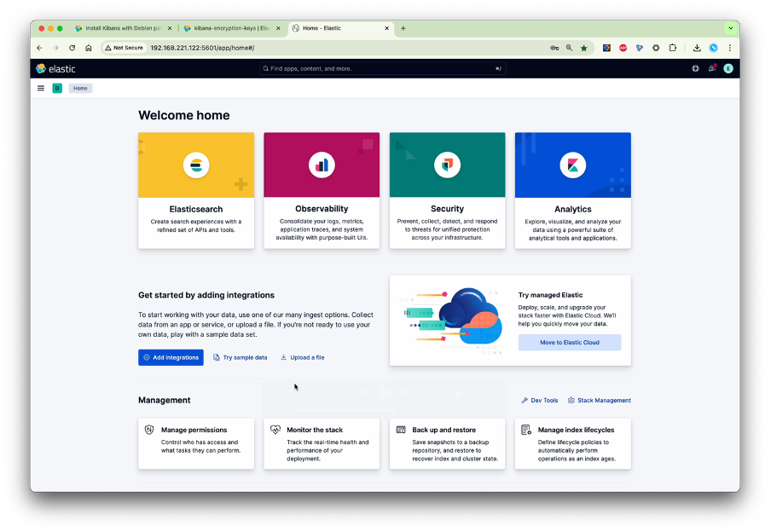Screen dimensions: 771x532
Task: Open the Monitor the stack card
Action: point(322,443)
